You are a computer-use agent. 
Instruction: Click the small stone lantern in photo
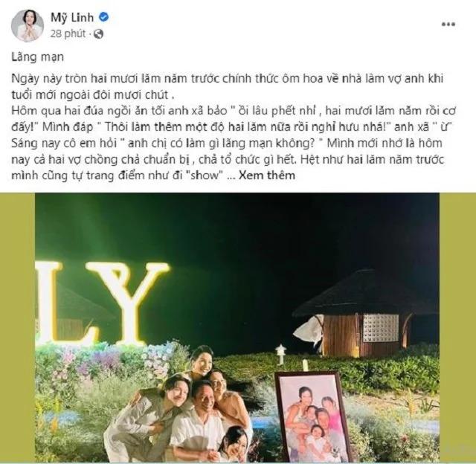(281, 355)
